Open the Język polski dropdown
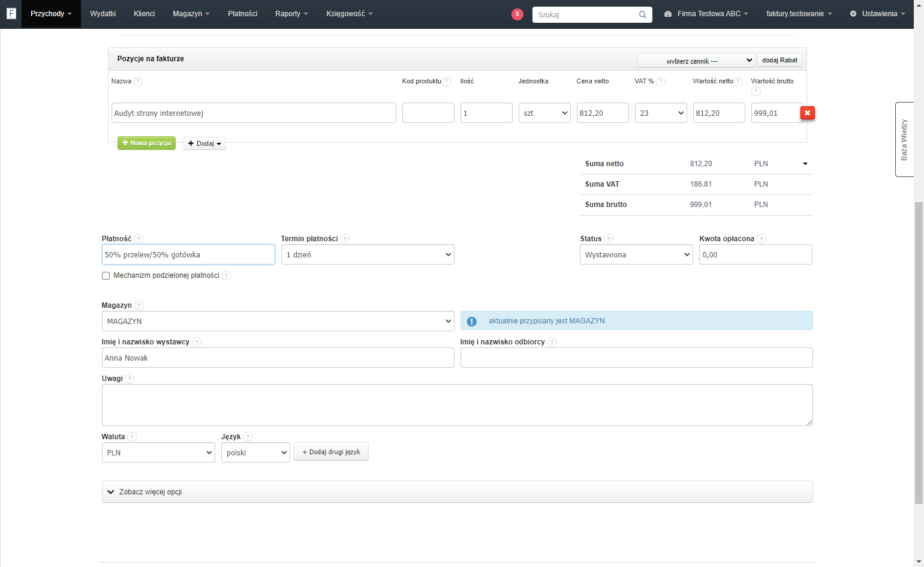 (x=255, y=452)
